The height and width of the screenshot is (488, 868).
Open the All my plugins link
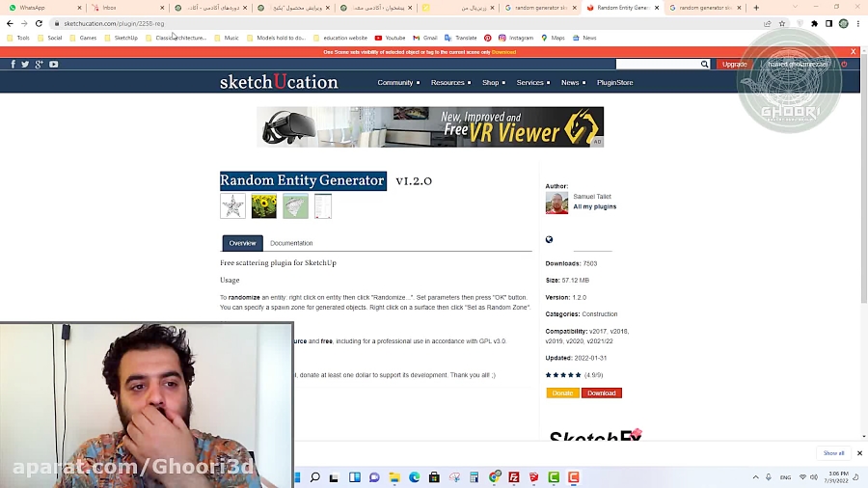tap(594, 206)
